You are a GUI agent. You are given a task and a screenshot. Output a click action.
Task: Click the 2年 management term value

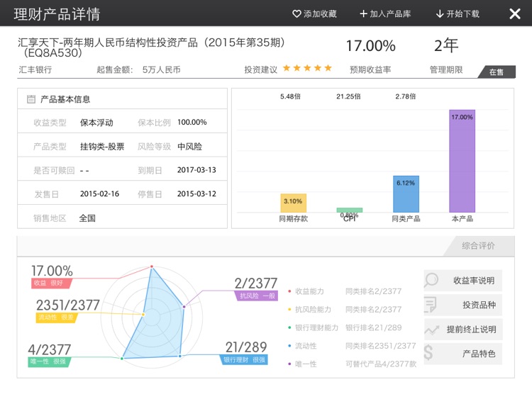click(446, 45)
